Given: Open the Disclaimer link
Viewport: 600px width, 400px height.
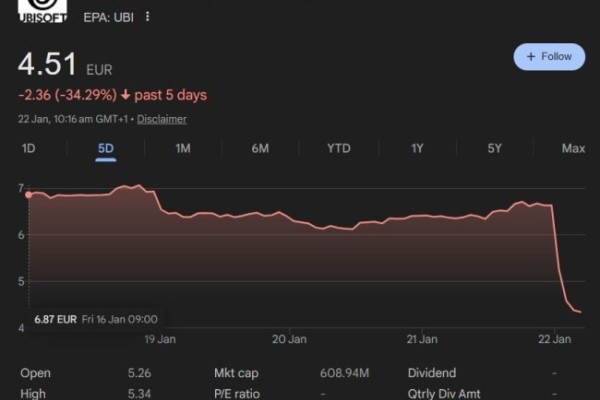Looking at the screenshot, I should click(162, 119).
